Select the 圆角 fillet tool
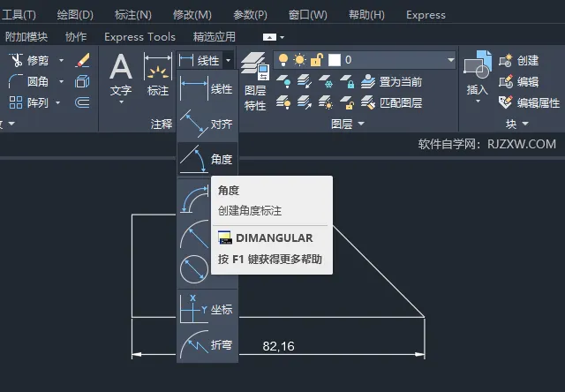The height and width of the screenshot is (392, 565). tap(29, 81)
